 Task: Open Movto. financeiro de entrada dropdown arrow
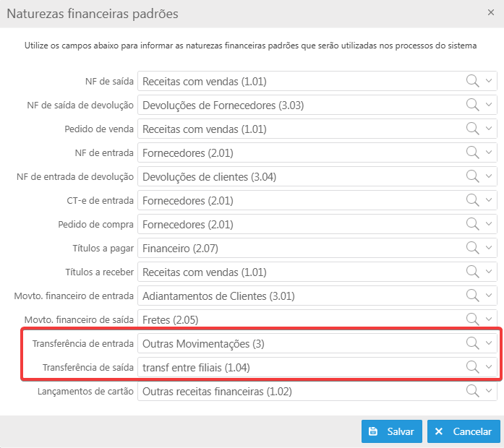[490, 296]
